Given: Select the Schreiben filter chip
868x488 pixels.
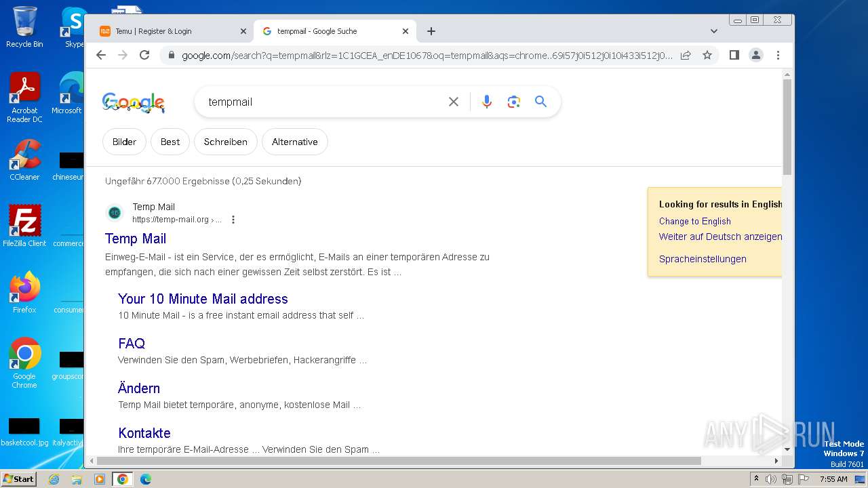Looking at the screenshot, I should (226, 142).
